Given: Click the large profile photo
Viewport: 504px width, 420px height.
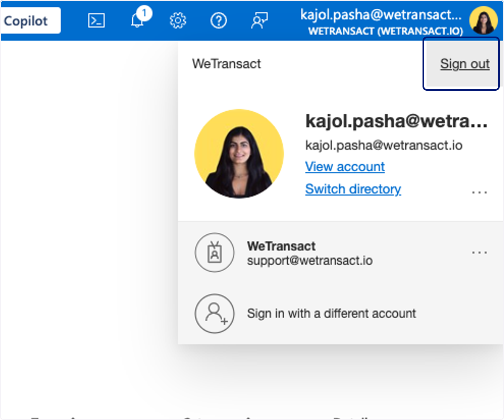Looking at the screenshot, I should point(239,154).
